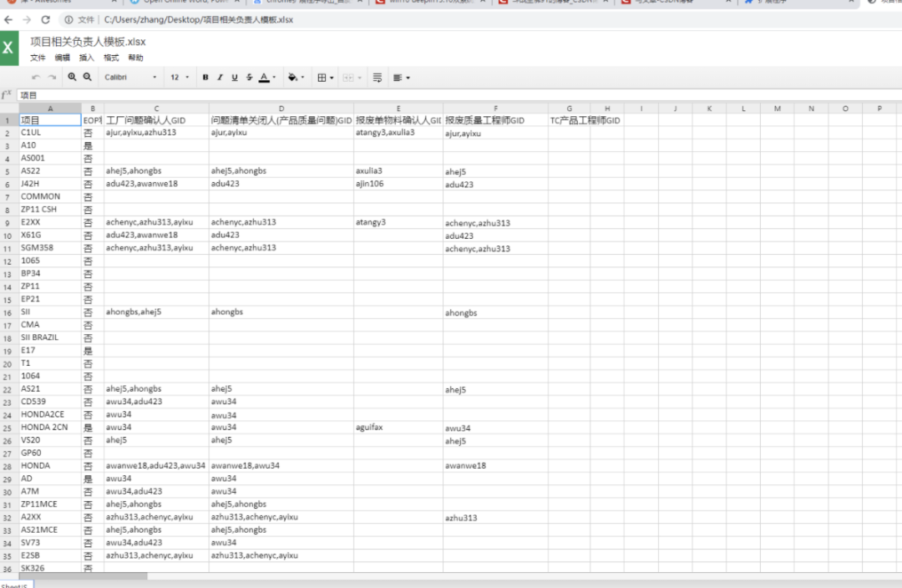Image resolution: width=902 pixels, height=588 pixels.
Task: Apply strikethrough formatting
Action: 247,77
